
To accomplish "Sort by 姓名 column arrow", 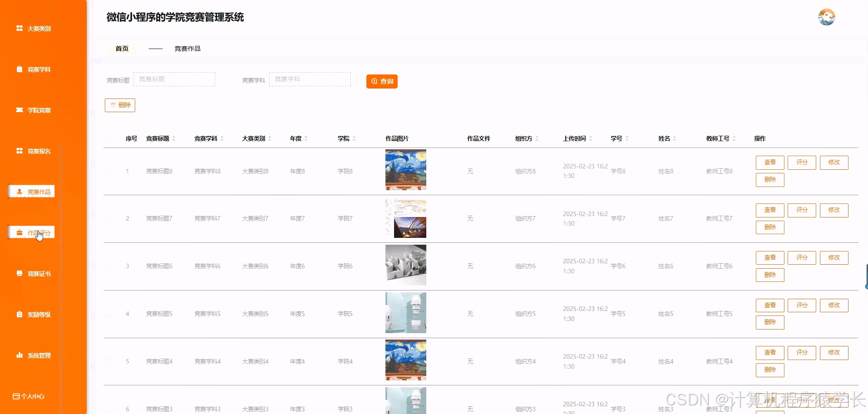I will click(675, 138).
